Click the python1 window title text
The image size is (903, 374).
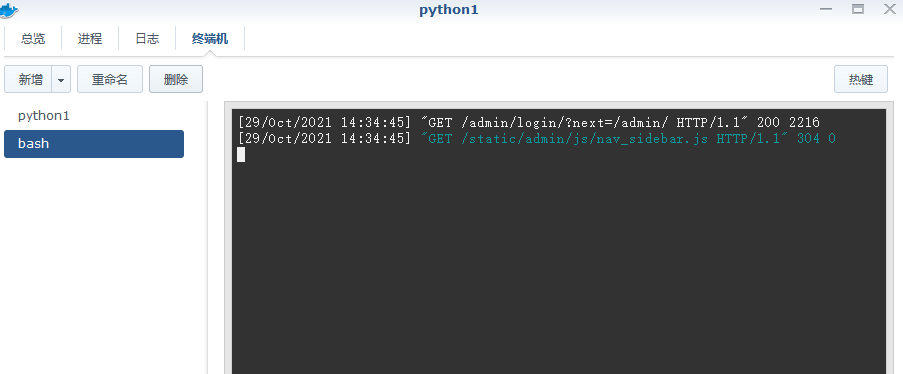(x=449, y=10)
